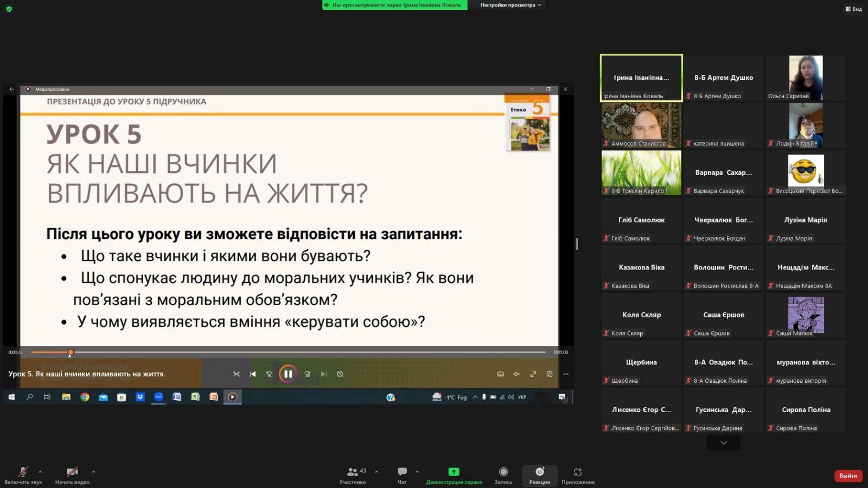
Task: Toggle repeat in the media player
Action: 340,374
